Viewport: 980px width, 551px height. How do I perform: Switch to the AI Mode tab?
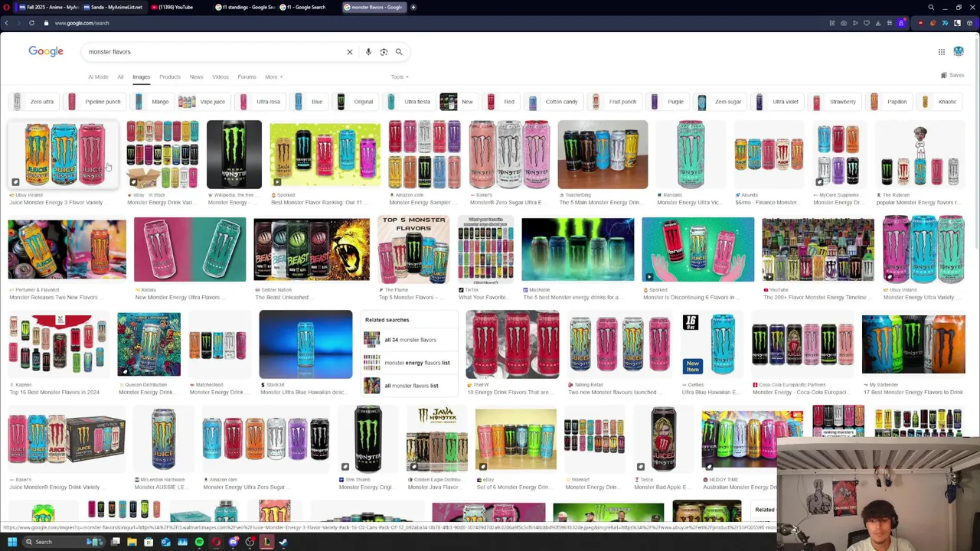coord(98,77)
